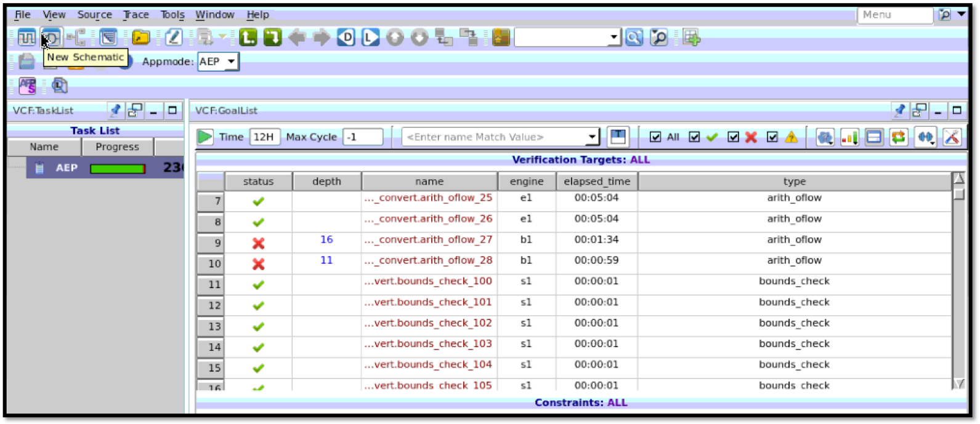Sort by the 'elapsed_time' column header
This screenshot has width=980, height=424.
[597, 182]
